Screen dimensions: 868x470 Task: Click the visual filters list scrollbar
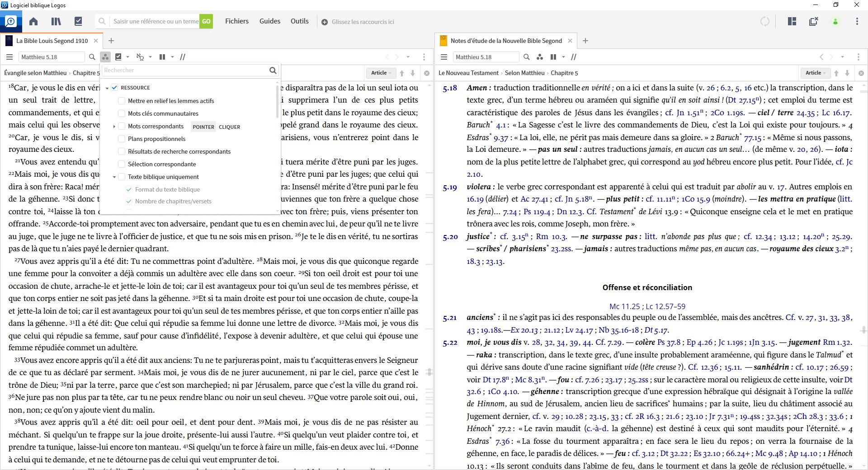(x=277, y=101)
